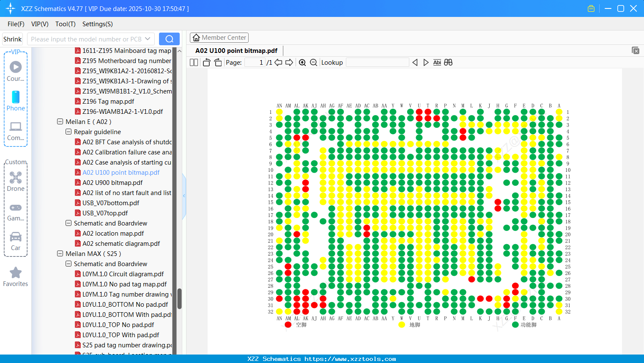Click PDF icon beside USB_V07top.pdf

pos(78,213)
